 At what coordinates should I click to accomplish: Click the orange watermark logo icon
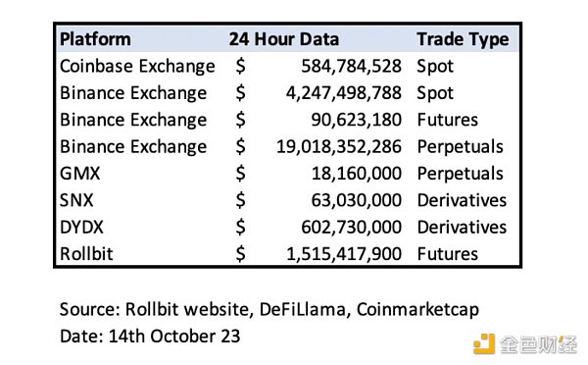click(484, 343)
